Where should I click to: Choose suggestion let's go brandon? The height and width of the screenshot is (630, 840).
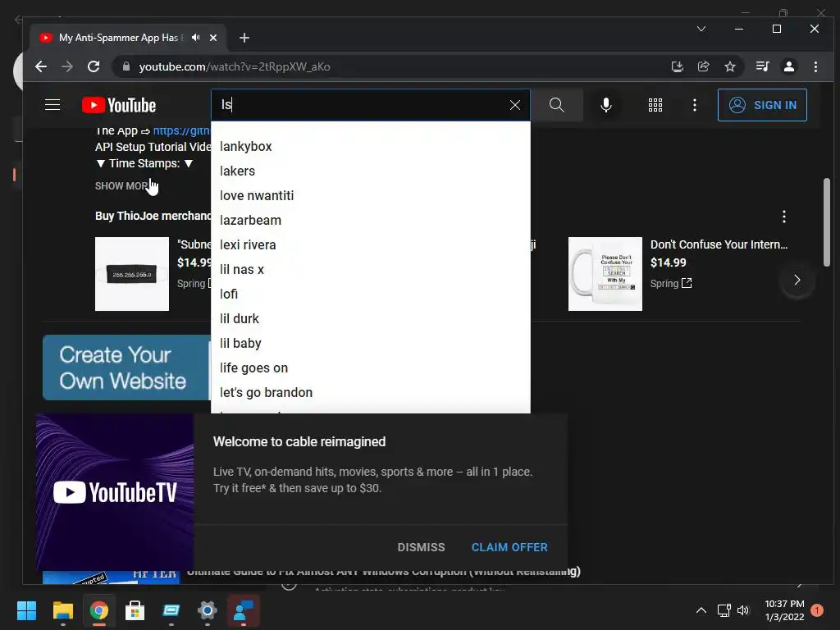[x=371, y=393]
